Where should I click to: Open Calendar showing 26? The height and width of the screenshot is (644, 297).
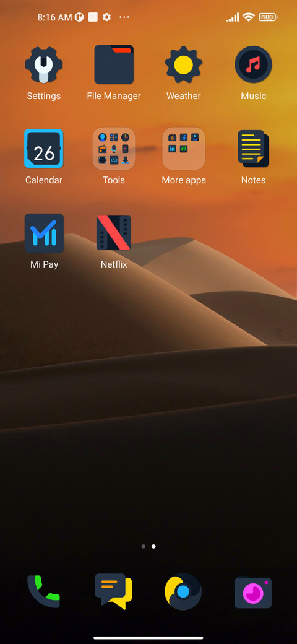(44, 149)
